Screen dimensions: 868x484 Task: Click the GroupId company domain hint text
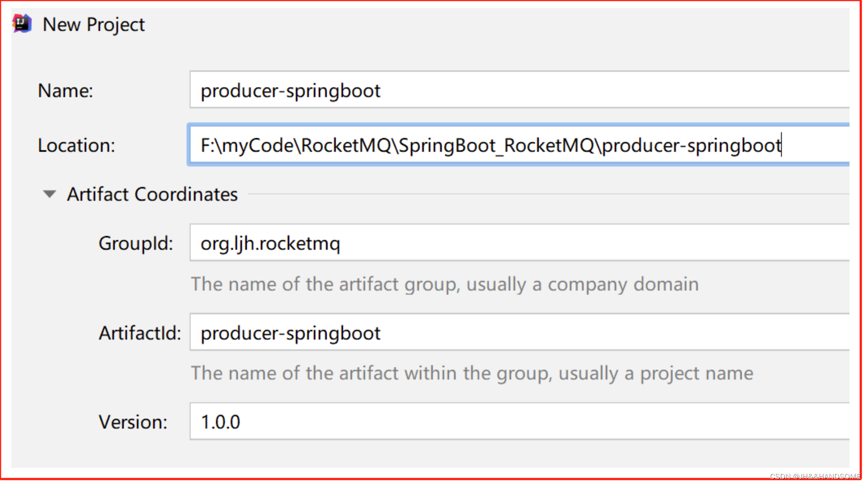[444, 284]
